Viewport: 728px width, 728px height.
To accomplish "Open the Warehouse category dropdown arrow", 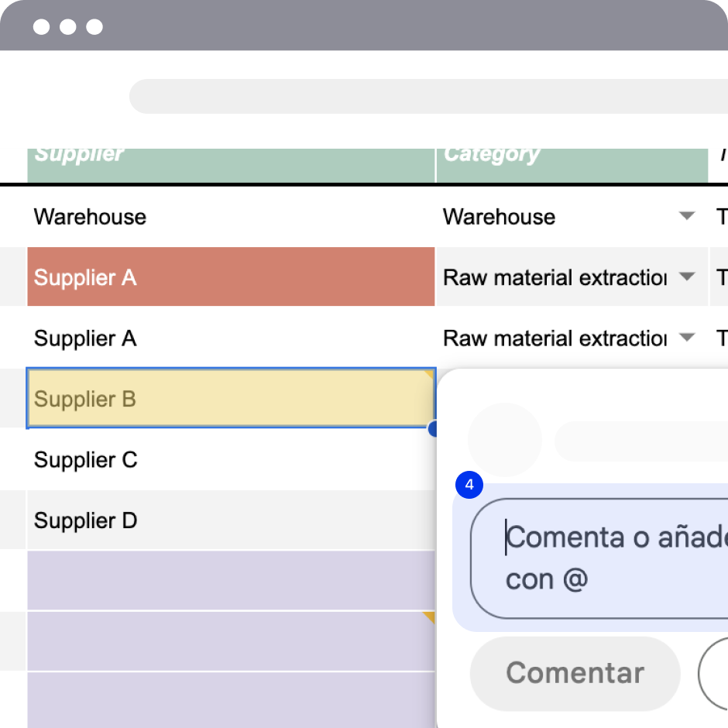I will (x=687, y=215).
